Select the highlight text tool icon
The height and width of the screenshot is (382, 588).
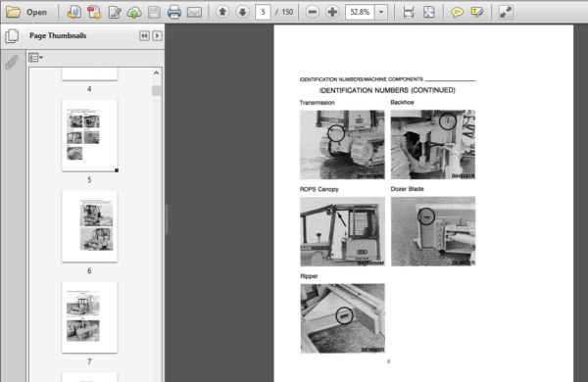[x=477, y=13]
